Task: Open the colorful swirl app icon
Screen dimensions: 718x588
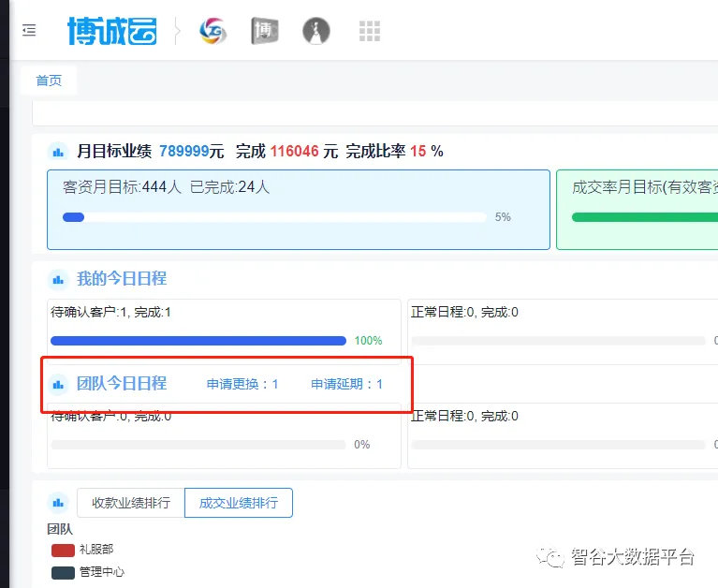Action: tap(213, 31)
